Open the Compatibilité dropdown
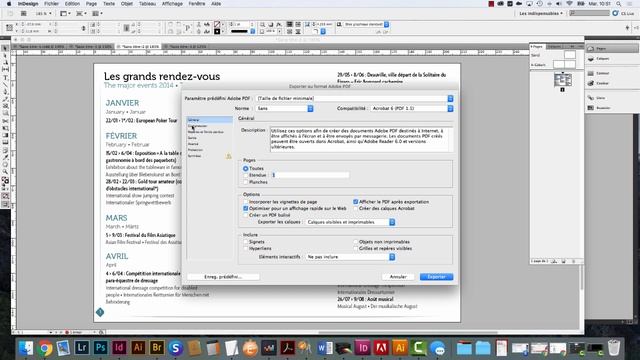This screenshot has height=360, width=640. [x=412, y=108]
